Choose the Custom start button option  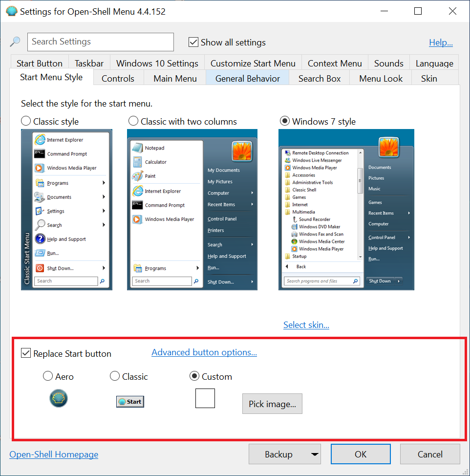click(194, 376)
